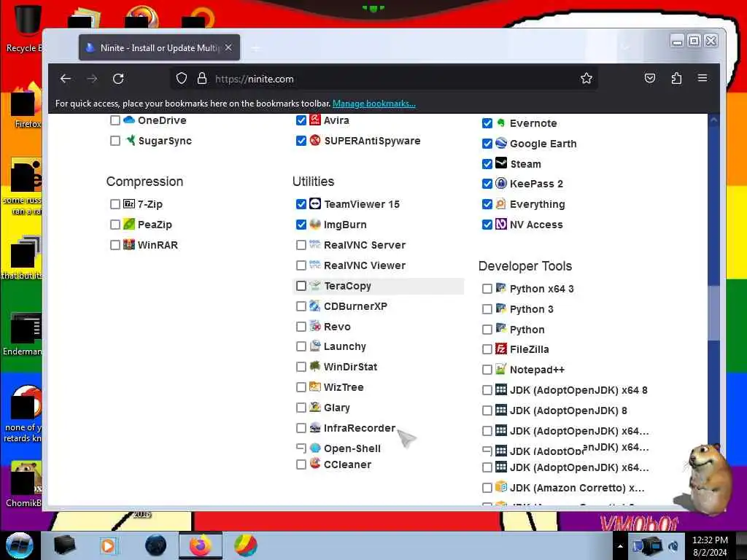Click the Everything search icon
Viewport: 747px width, 560px height.
pos(500,204)
